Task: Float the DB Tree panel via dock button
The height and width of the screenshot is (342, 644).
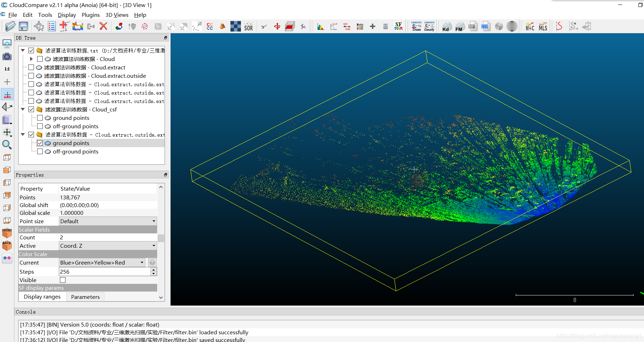Action: click(166, 37)
